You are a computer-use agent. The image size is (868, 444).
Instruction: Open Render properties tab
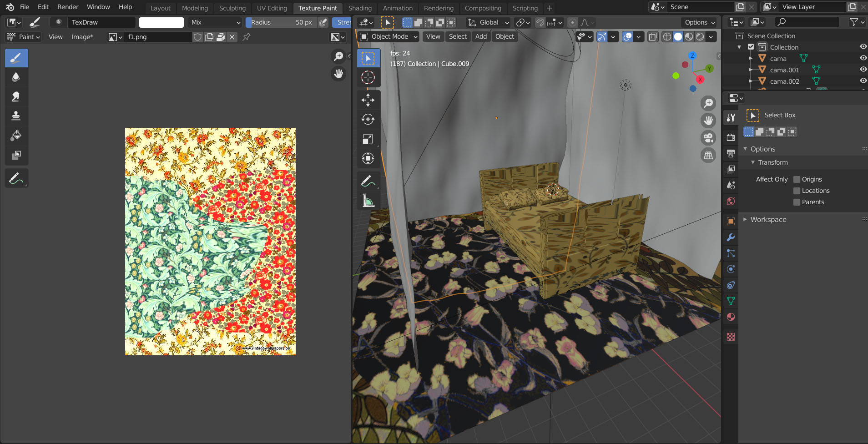point(731,137)
